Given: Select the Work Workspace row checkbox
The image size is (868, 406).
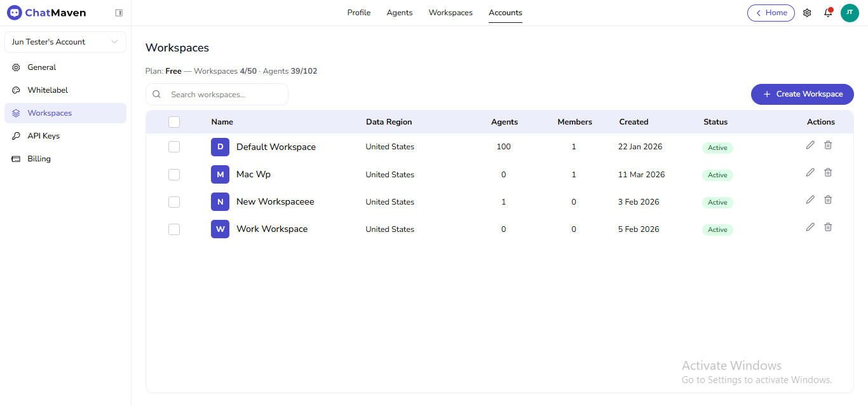Looking at the screenshot, I should point(174,229).
